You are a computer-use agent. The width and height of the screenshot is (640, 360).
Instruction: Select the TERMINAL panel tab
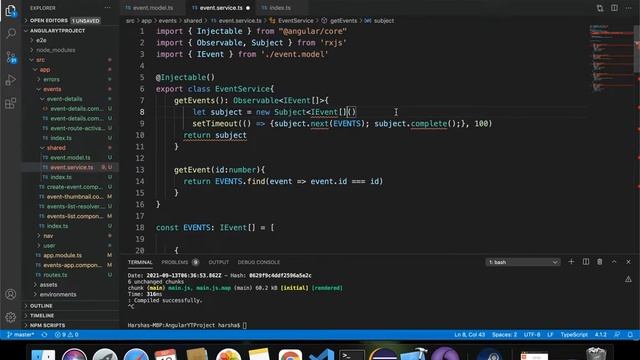pos(140,262)
